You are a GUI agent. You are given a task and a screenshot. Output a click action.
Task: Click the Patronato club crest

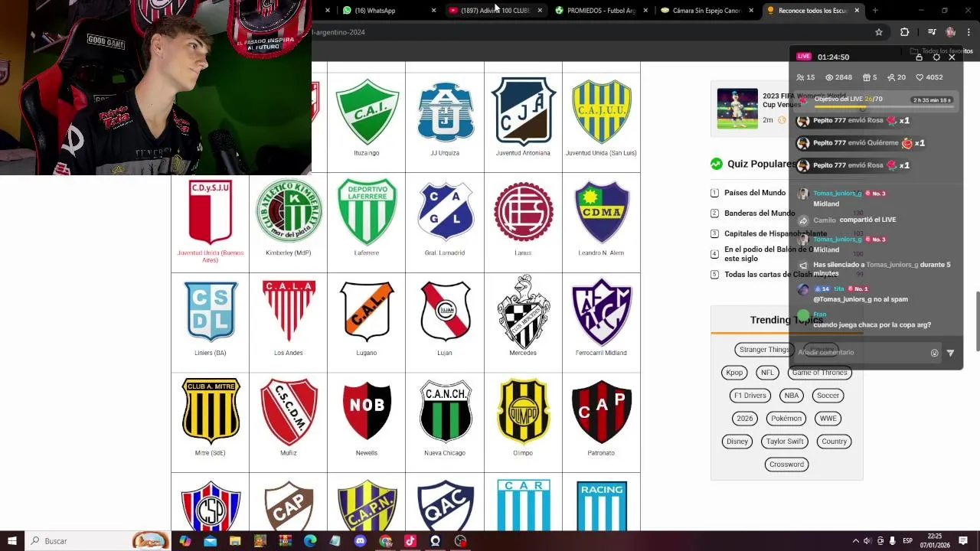[x=601, y=411]
